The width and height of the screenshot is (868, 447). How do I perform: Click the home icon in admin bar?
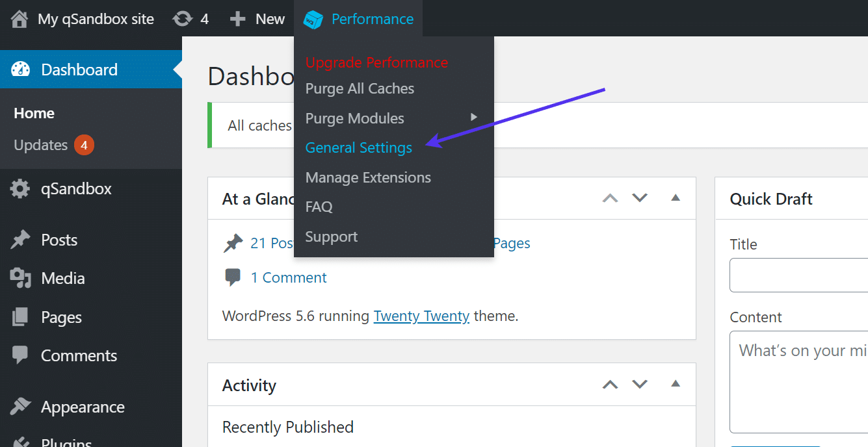click(x=20, y=19)
